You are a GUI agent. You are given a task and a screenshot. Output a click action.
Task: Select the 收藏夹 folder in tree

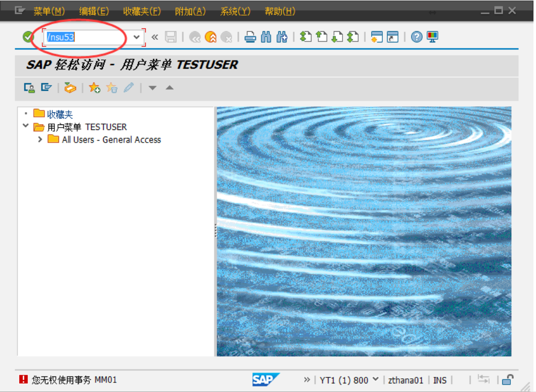click(60, 114)
